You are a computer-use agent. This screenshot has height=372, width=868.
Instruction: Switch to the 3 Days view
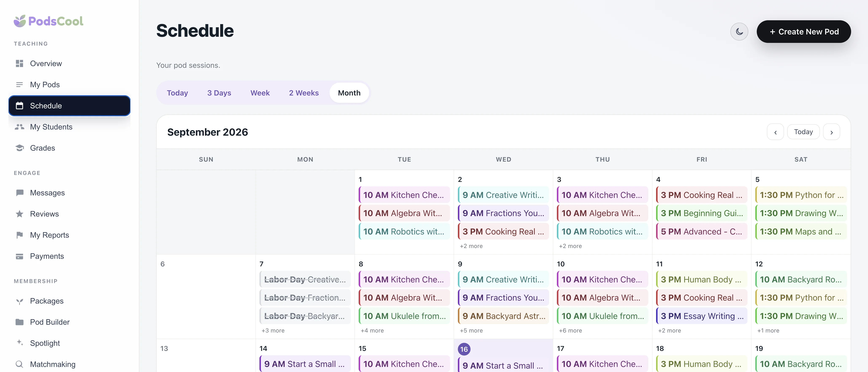219,93
